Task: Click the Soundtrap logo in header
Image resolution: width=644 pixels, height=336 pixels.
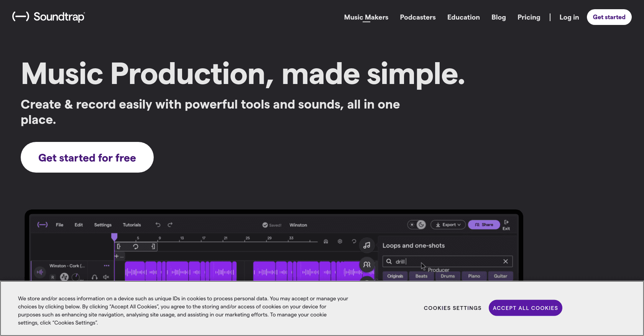Action: pos(49,17)
